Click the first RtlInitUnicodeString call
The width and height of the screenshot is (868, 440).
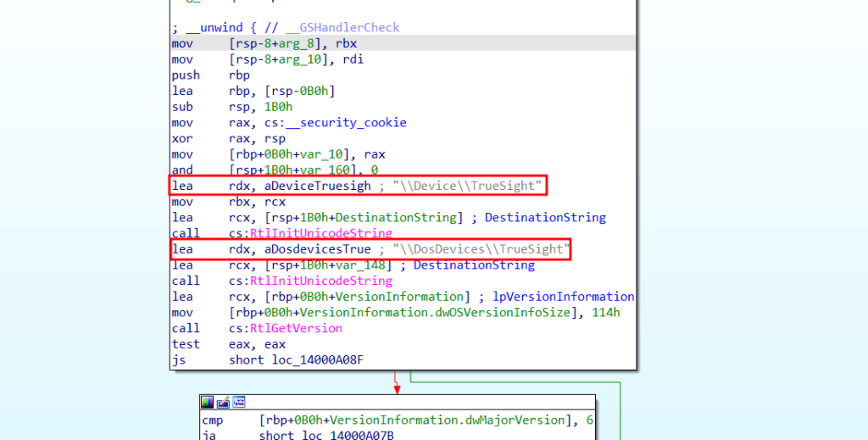click(320, 233)
